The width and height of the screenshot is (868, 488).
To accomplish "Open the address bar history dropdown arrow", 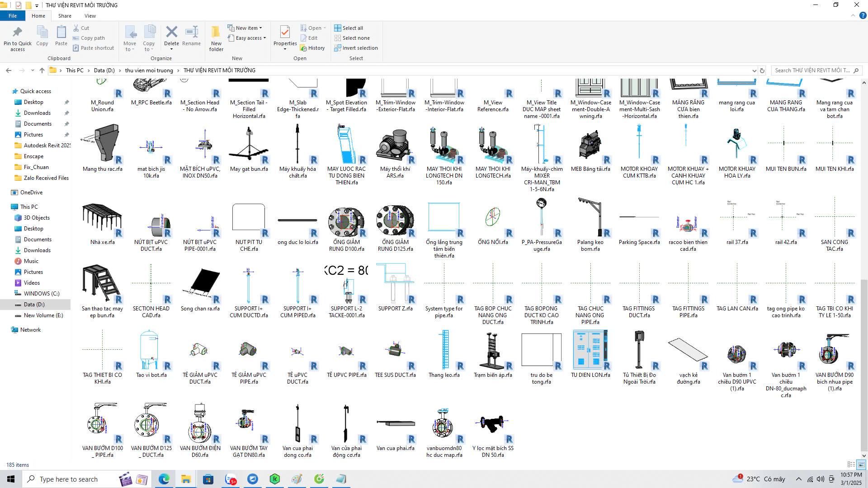I will pos(754,70).
